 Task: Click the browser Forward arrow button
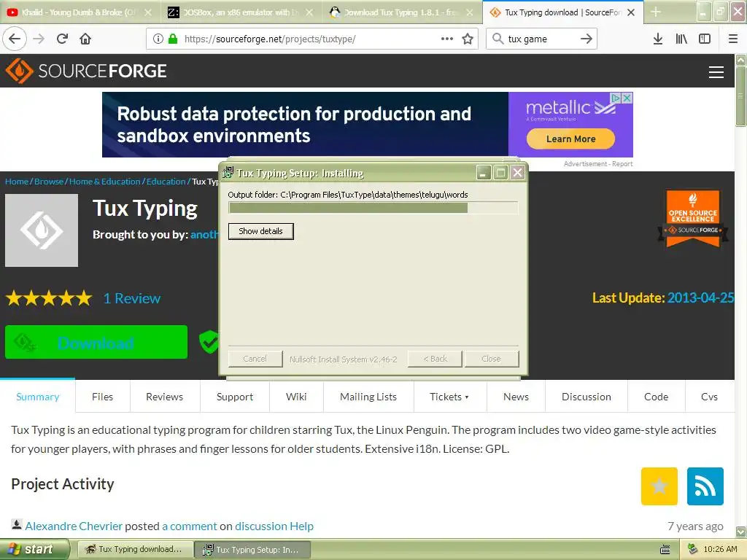(39, 39)
